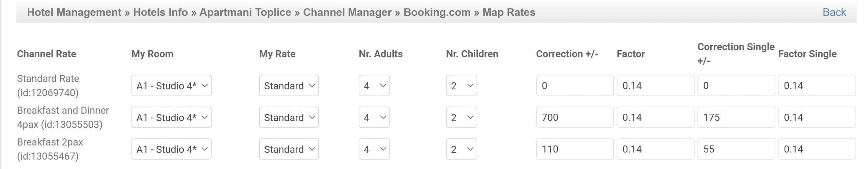Open My Room dropdown for Breakfast and Dinner
Viewport: 868px width, 169px height.
(171, 117)
